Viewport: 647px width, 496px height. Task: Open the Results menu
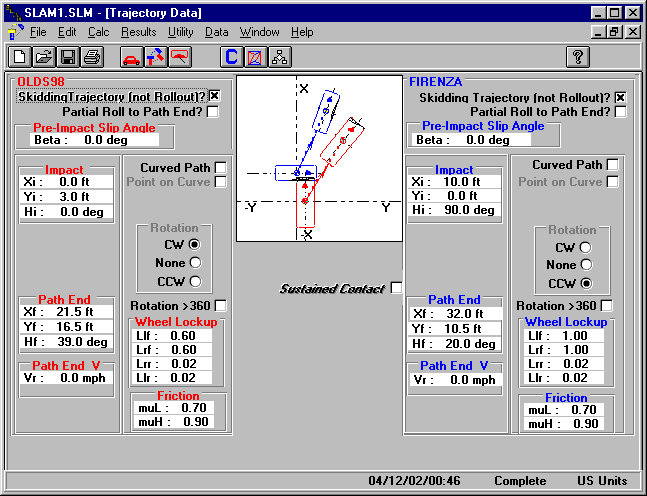[x=138, y=32]
